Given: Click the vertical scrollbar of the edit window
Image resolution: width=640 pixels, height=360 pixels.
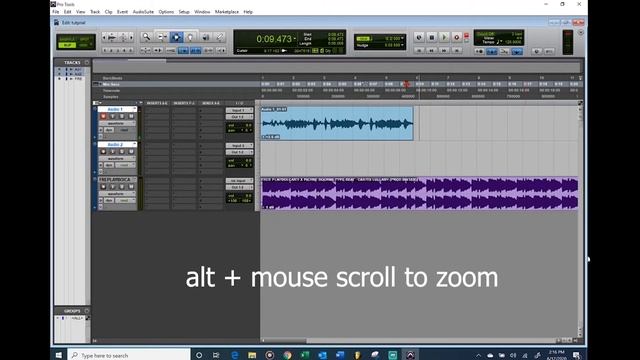Looking at the screenshot, I should [580, 220].
